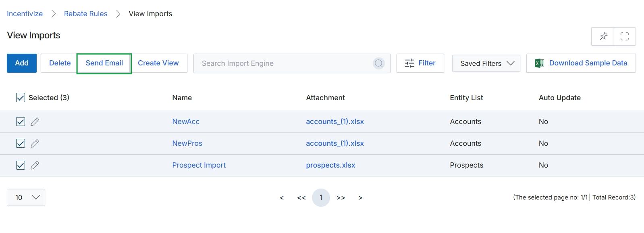This screenshot has width=644, height=233.
Task: Open the Filter panel
Action: (x=420, y=63)
